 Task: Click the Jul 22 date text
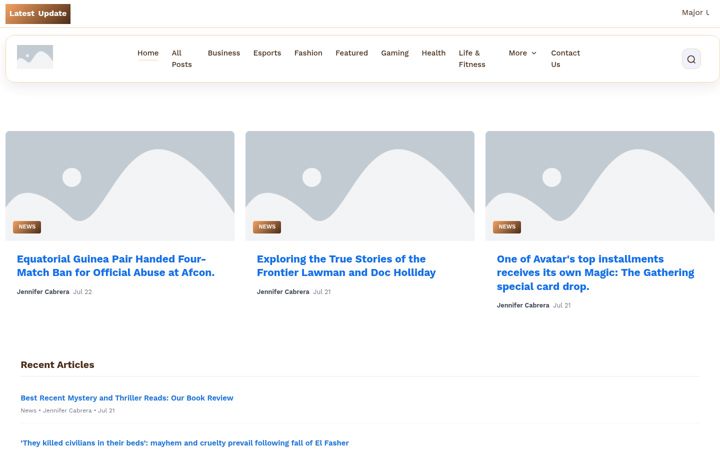[83, 292]
